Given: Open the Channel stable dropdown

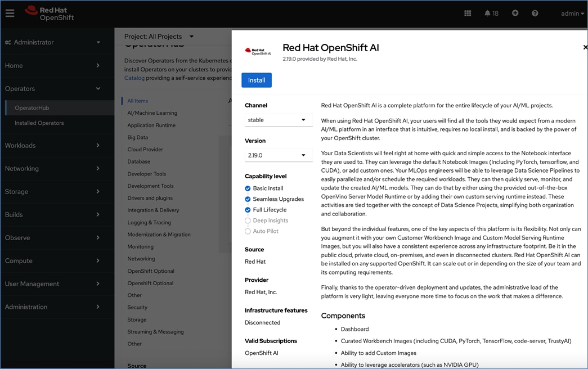Looking at the screenshot, I should (279, 120).
